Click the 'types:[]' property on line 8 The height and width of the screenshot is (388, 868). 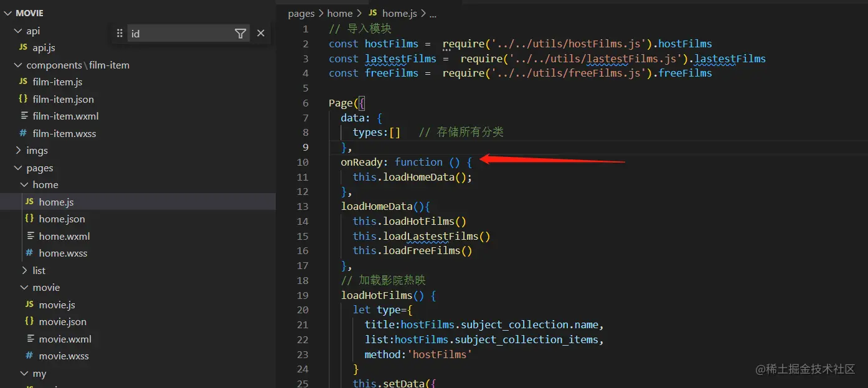[376, 132]
